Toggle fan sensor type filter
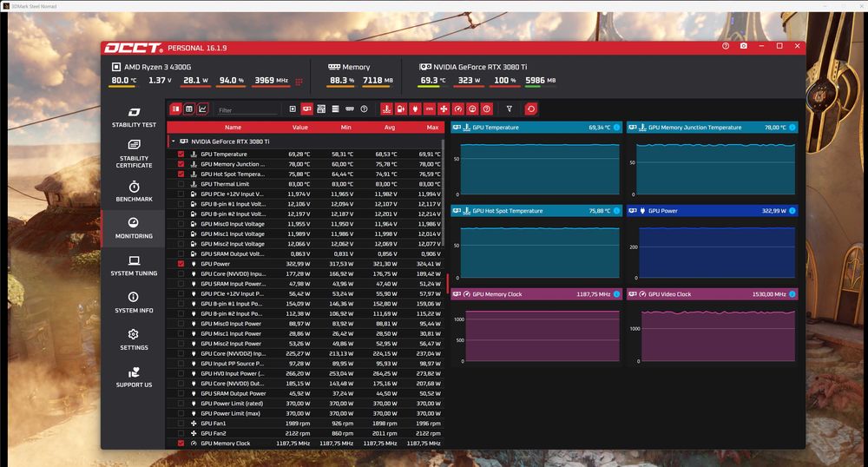868x467 pixels. (x=444, y=109)
